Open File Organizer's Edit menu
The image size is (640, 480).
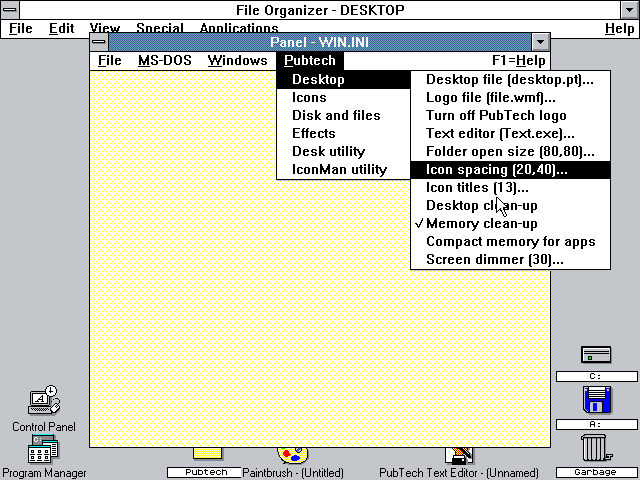click(61, 29)
